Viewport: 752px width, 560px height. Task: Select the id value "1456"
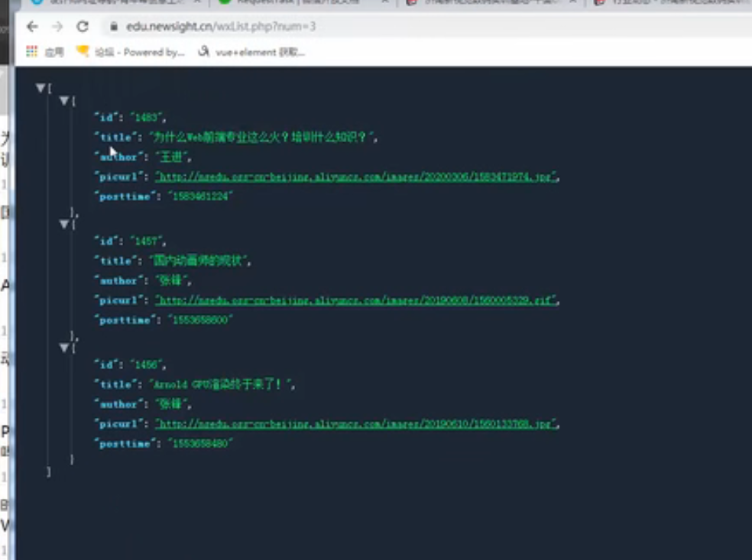click(146, 365)
